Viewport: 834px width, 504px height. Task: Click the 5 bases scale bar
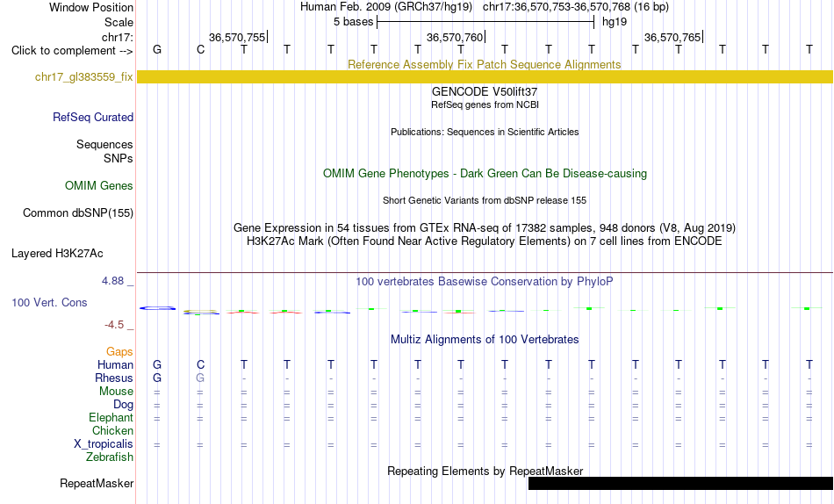(x=485, y=22)
